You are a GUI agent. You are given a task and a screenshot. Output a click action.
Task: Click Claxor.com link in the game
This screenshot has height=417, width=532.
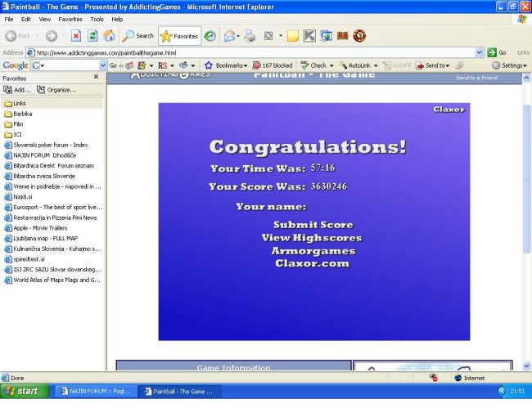point(312,263)
